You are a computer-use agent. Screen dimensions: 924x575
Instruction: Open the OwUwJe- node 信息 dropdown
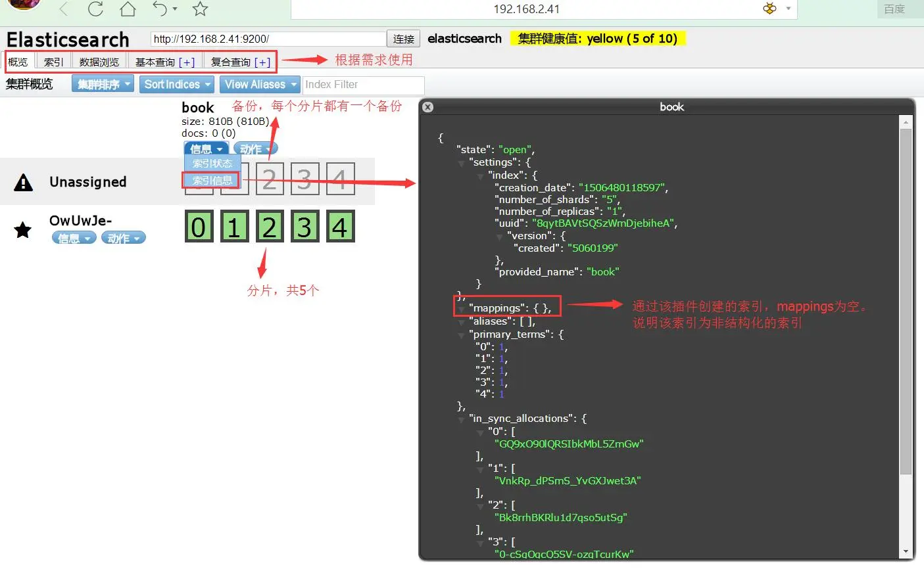coord(74,238)
